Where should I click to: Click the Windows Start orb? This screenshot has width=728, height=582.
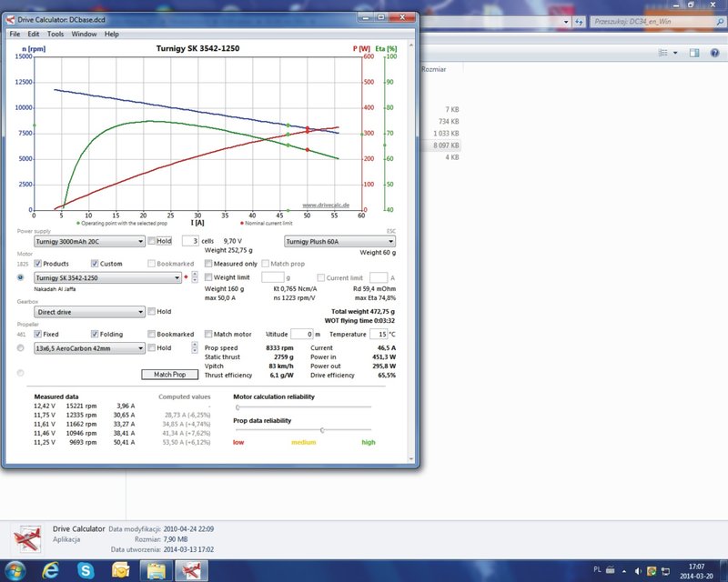click(x=15, y=570)
